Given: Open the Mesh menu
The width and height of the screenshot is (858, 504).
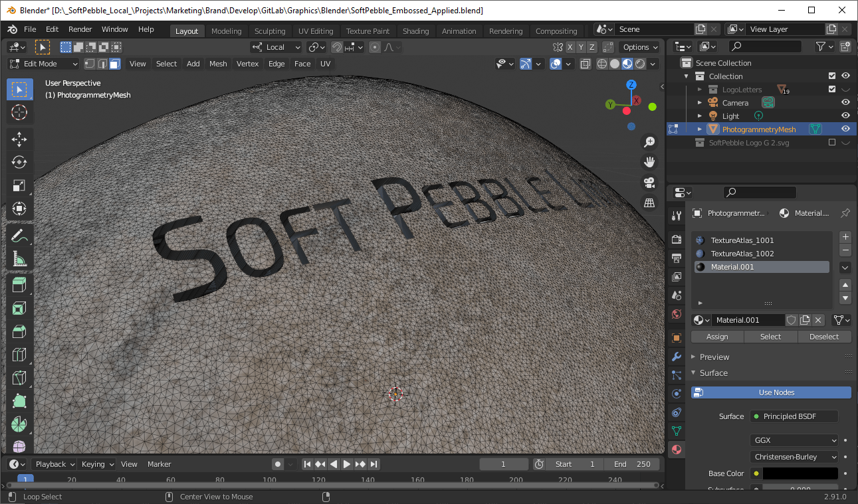Looking at the screenshot, I should pos(218,63).
